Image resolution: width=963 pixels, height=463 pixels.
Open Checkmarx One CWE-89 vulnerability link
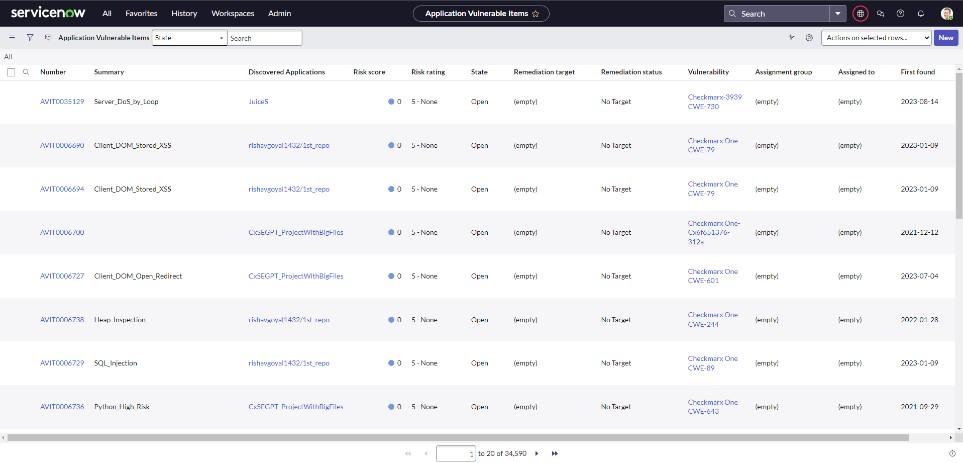click(x=712, y=363)
